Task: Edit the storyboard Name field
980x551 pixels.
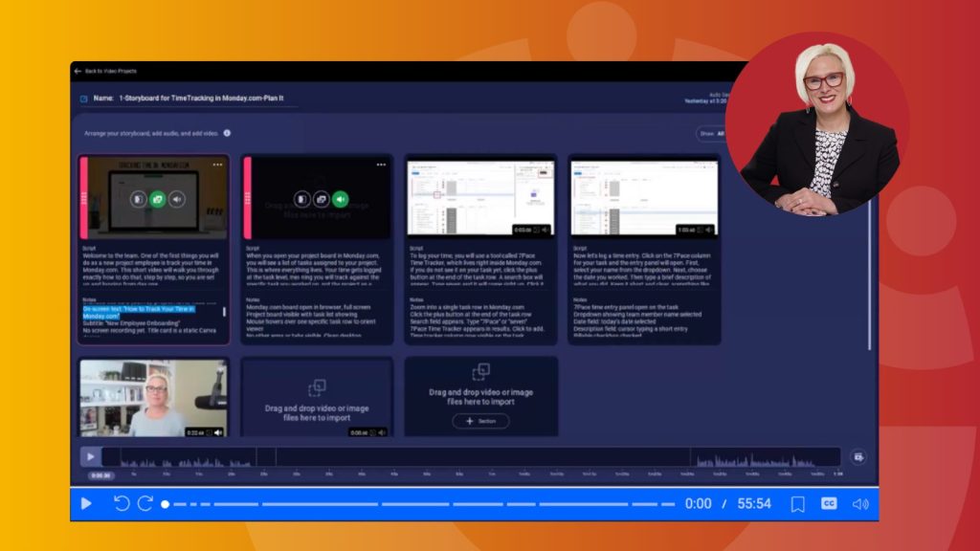Action: pos(201,99)
